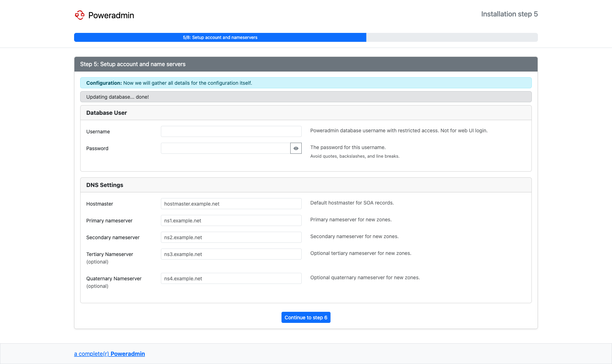Click the Poweradmin title text

point(111,15)
